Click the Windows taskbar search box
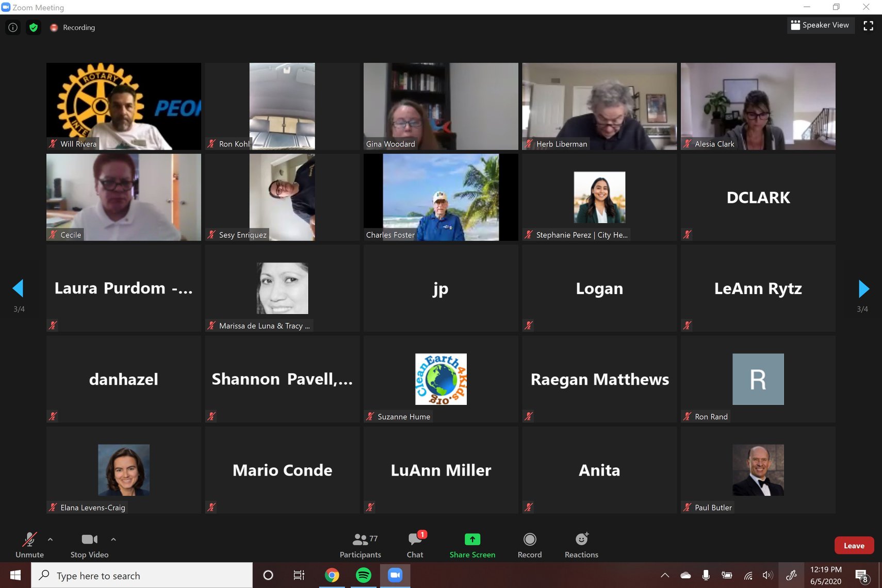 click(x=142, y=576)
